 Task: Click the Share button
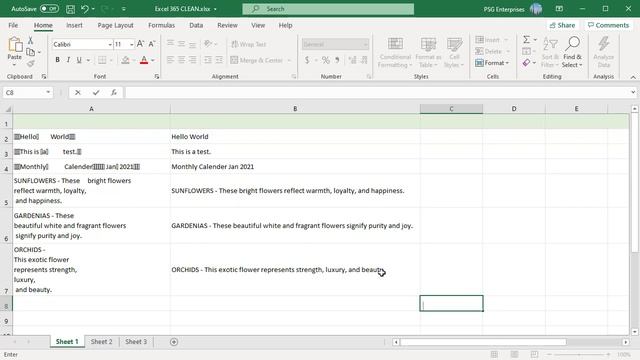(562, 25)
